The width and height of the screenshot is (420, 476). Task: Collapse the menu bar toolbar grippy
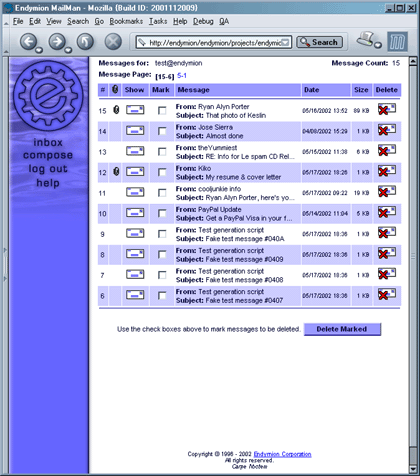(x=6, y=22)
